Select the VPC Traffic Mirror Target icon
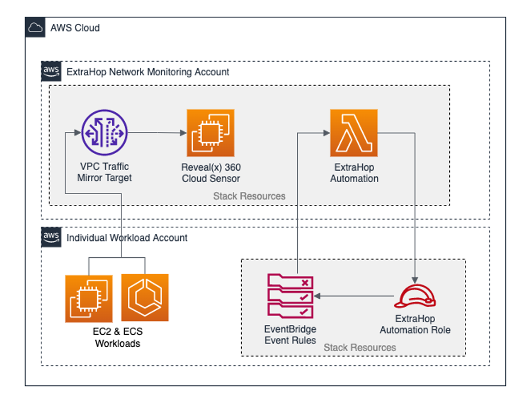This screenshot has width=532, height=411. 104,132
